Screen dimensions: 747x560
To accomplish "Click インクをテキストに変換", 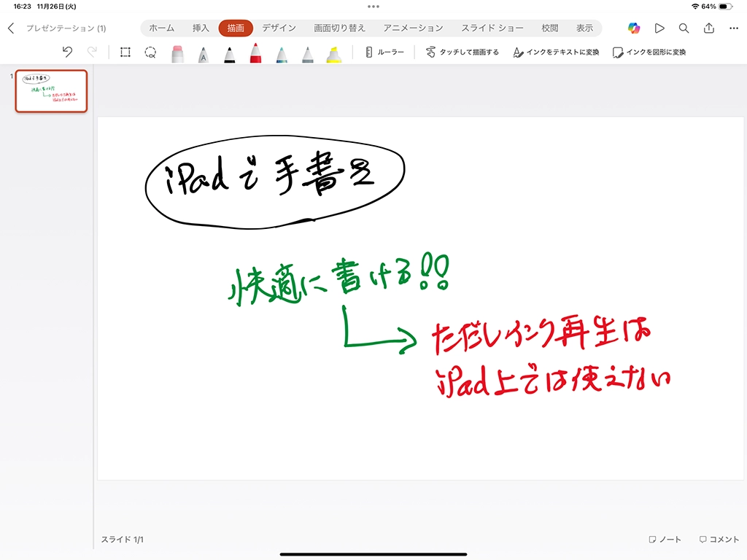I will coord(556,52).
